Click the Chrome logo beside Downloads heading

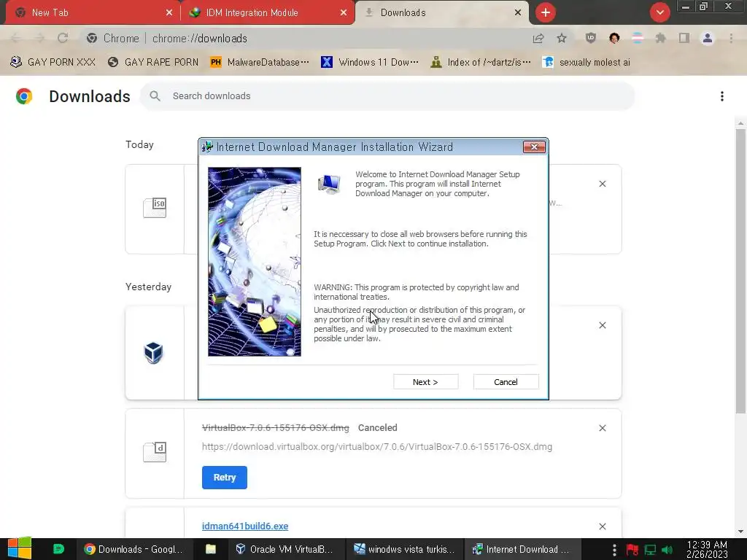[24, 96]
